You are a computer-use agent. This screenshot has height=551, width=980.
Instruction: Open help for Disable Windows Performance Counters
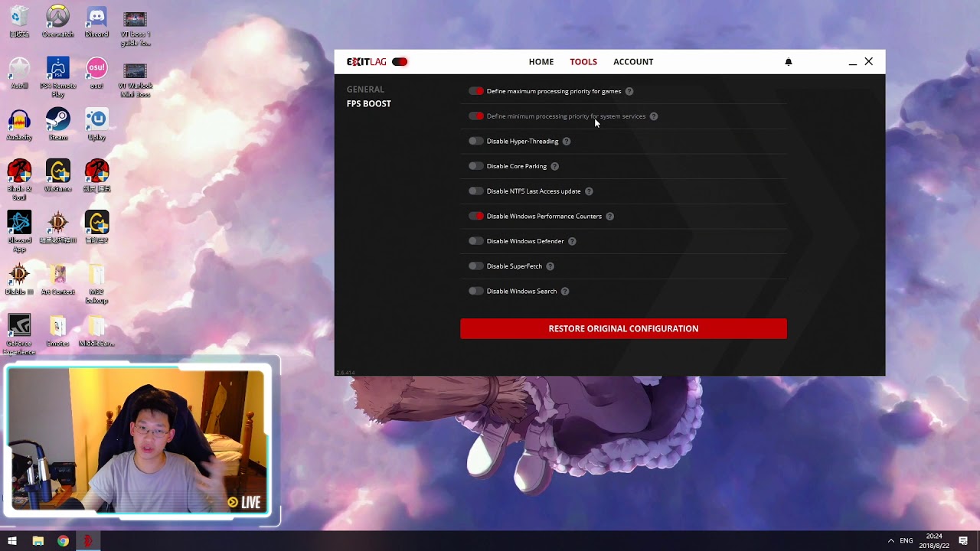click(610, 216)
